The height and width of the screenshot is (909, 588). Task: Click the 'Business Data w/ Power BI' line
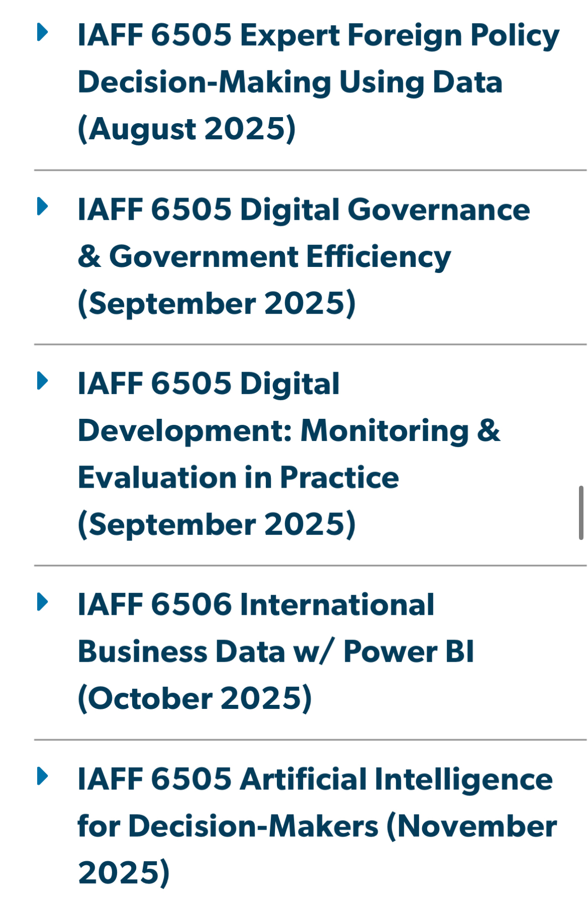point(276,652)
